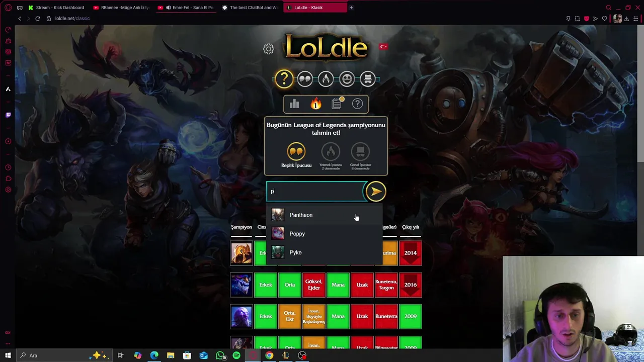Launch Microsoft Edge from taskbar

pyautogui.click(x=154, y=355)
